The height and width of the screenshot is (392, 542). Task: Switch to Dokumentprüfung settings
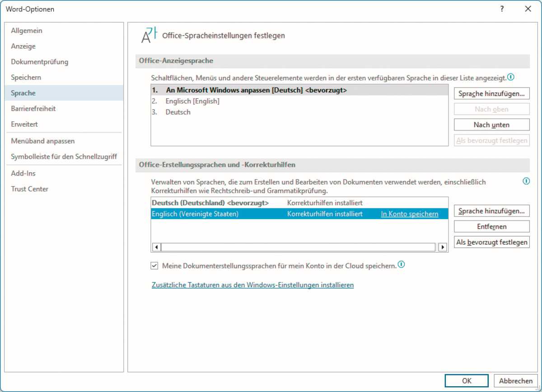[64, 62]
